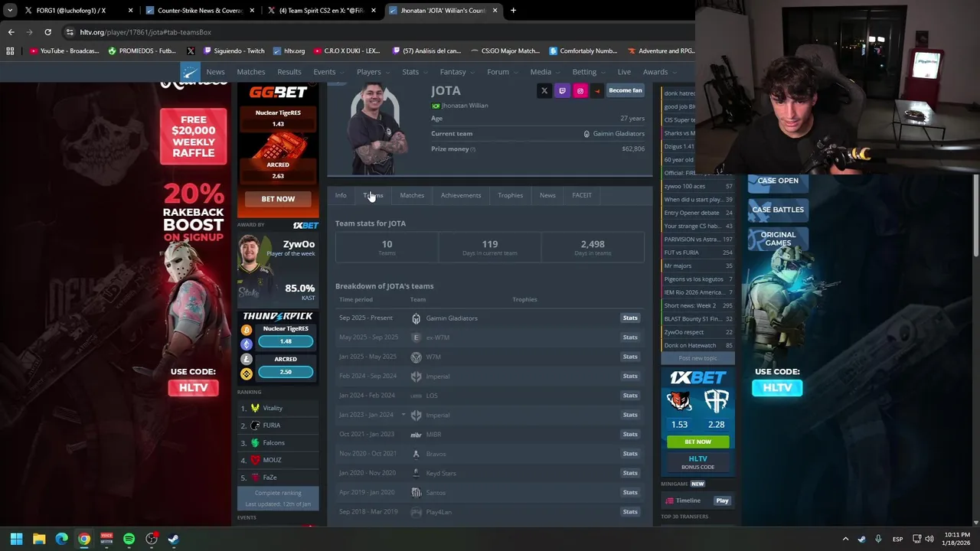Click the prize money help question icon
Viewport: 980px width, 551px height.
pos(473,149)
